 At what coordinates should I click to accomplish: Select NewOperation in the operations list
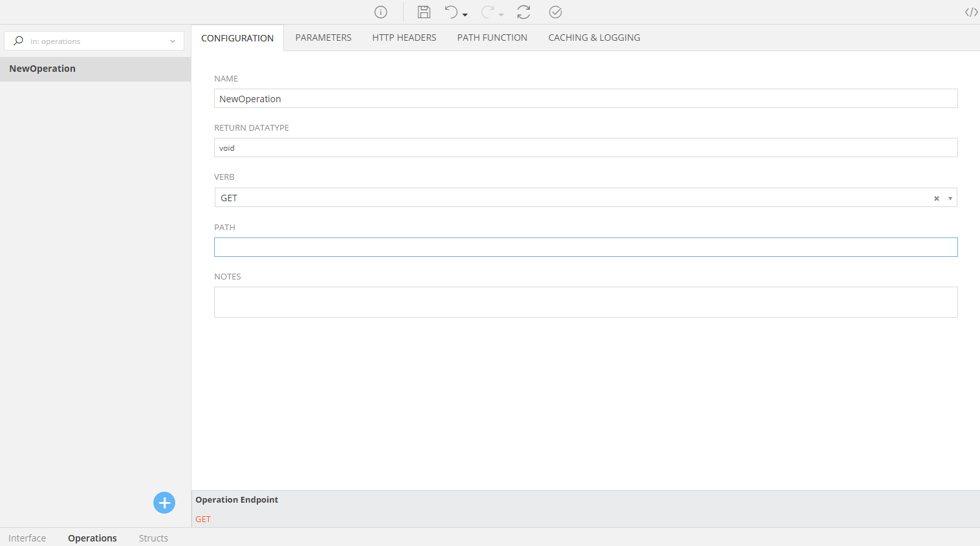click(x=43, y=69)
